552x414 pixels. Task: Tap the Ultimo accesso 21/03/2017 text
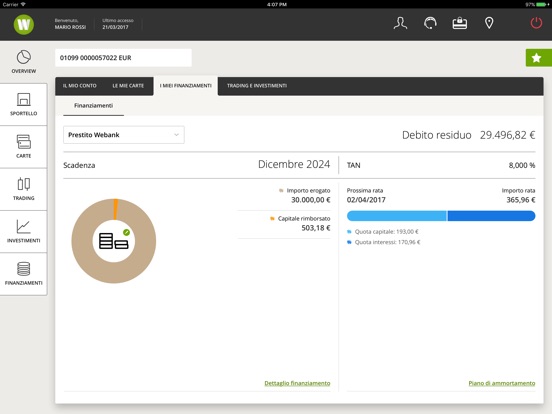click(x=118, y=24)
